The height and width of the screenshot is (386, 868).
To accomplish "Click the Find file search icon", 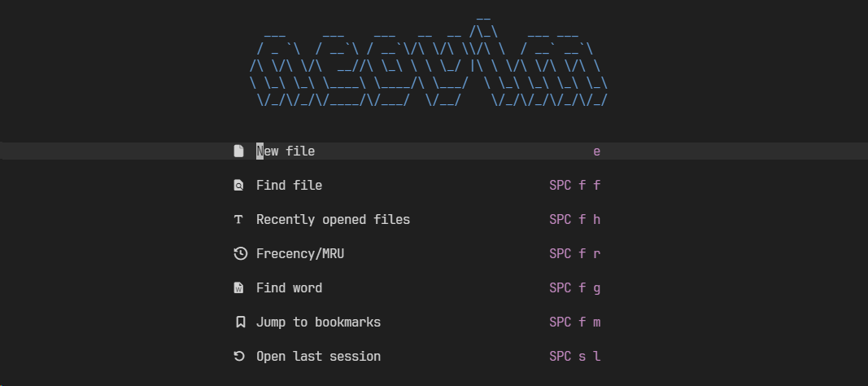I will [x=239, y=186].
